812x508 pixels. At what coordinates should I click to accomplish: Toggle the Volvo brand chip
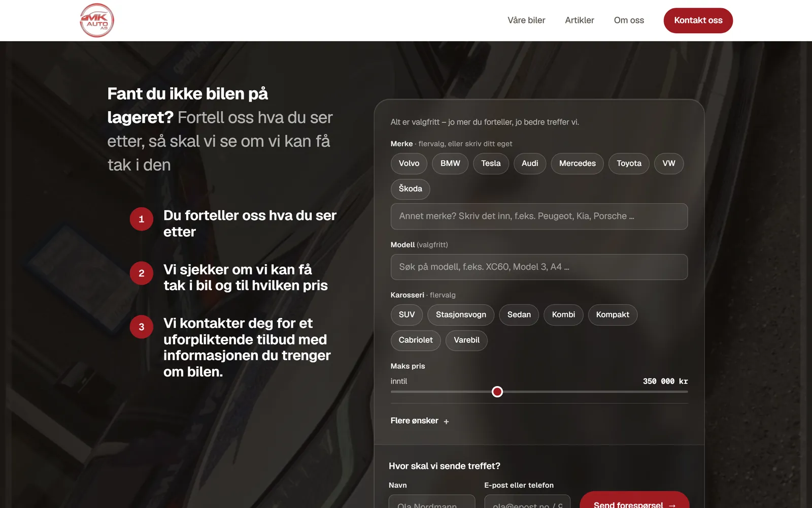409,164
